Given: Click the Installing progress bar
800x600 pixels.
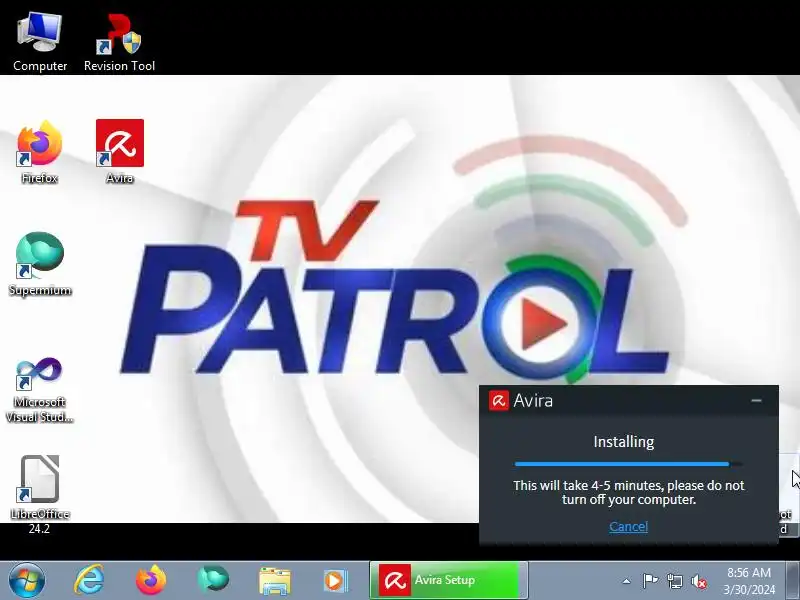Looking at the screenshot, I should pos(629,464).
